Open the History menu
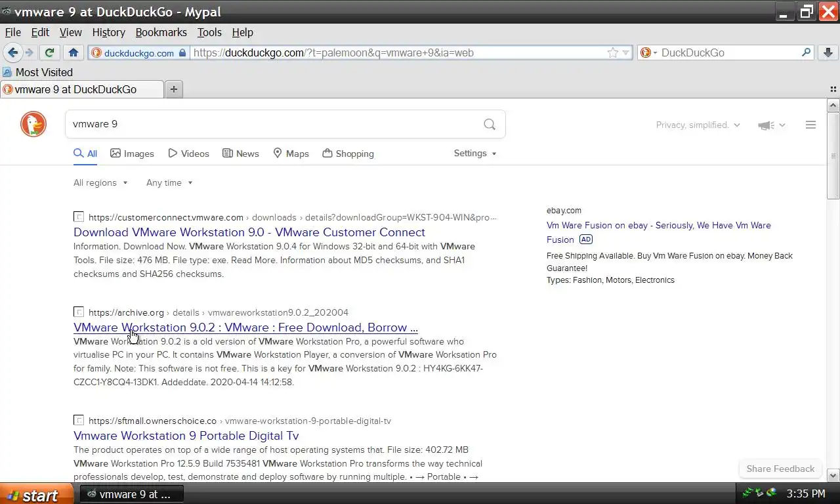Screen dimensions: 840x504 coord(108,32)
